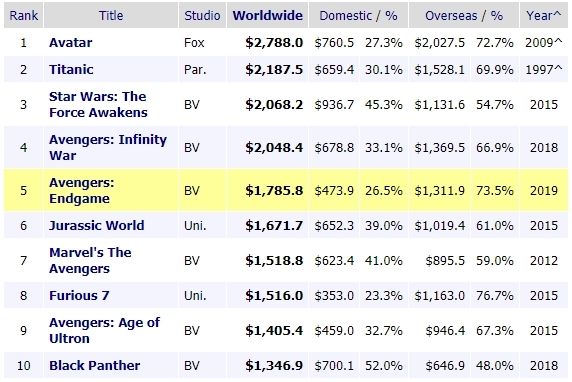Open the Avatar movie link

point(71,43)
